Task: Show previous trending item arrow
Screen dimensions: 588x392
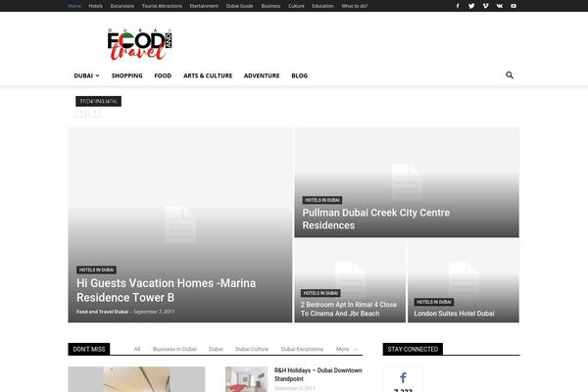Action: coord(81,113)
